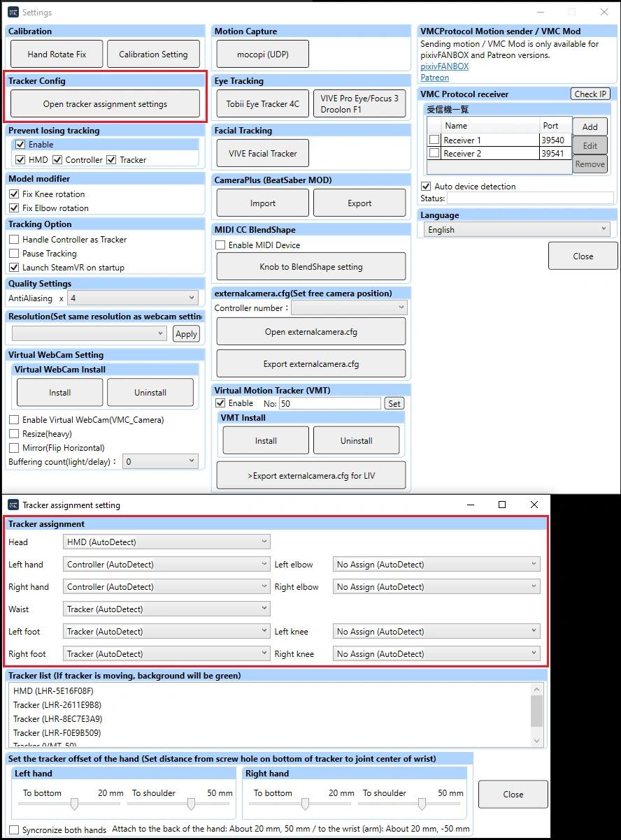Viewport: 621px width, 840px height.
Task: Check the Receiver 1 checkbox
Action: coord(434,140)
